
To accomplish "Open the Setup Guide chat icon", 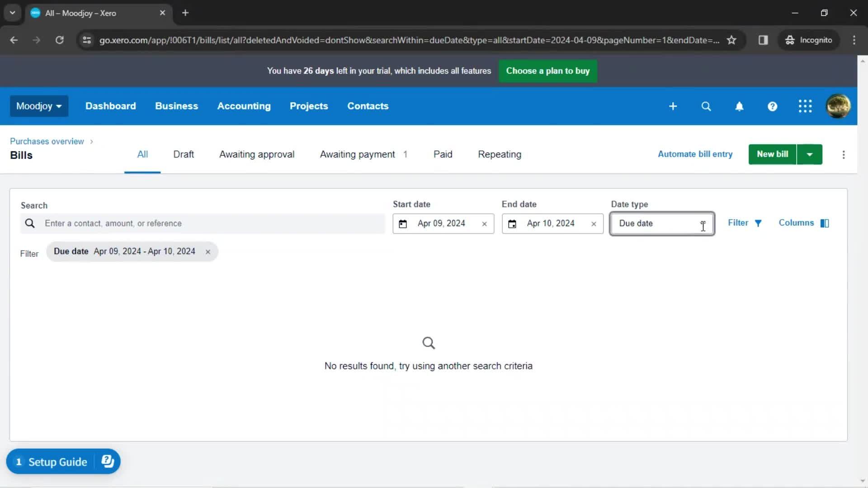I will click(108, 461).
